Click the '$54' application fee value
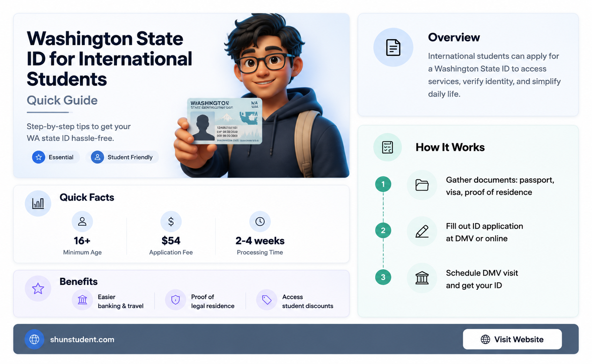The height and width of the screenshot is (364, 592). click(171, 241)
